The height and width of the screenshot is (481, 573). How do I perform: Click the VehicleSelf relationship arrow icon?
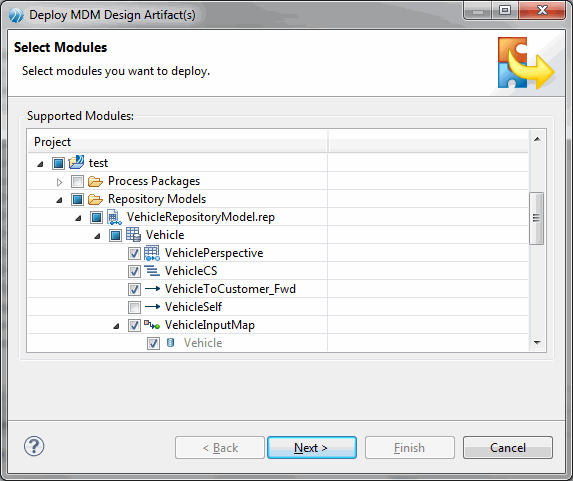(152, 307)
